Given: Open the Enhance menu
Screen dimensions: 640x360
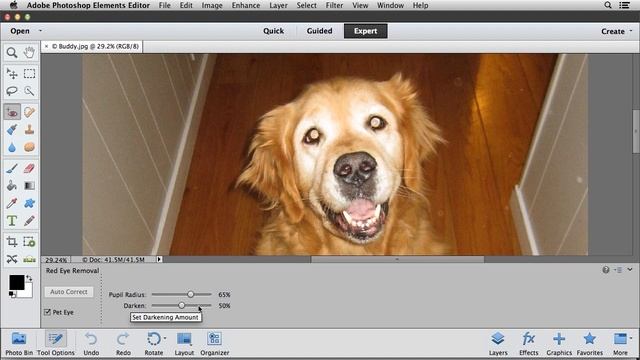Looking at the screenshot, I should tap(246, 5).
